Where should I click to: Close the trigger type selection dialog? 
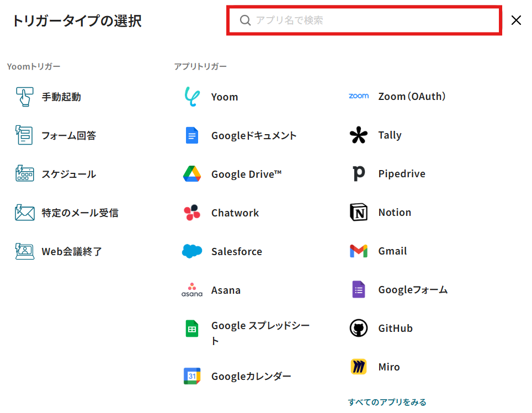[516, 20]
